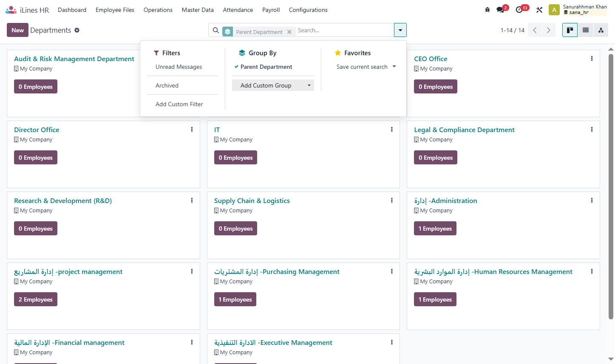Open the Research & Development (R&D) department

[63, 201]
